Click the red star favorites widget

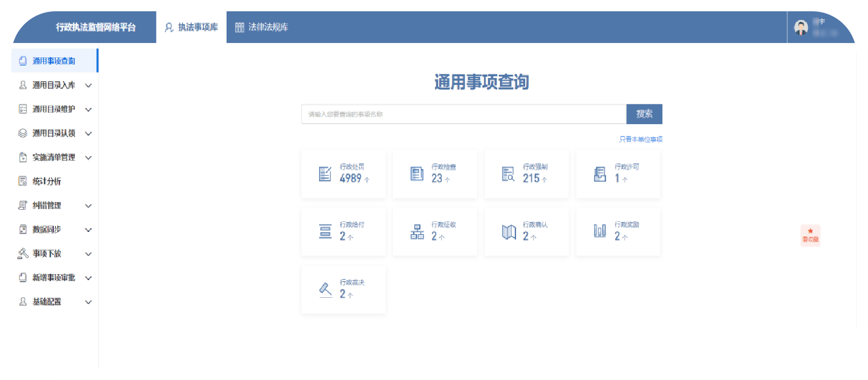[810, 235]
